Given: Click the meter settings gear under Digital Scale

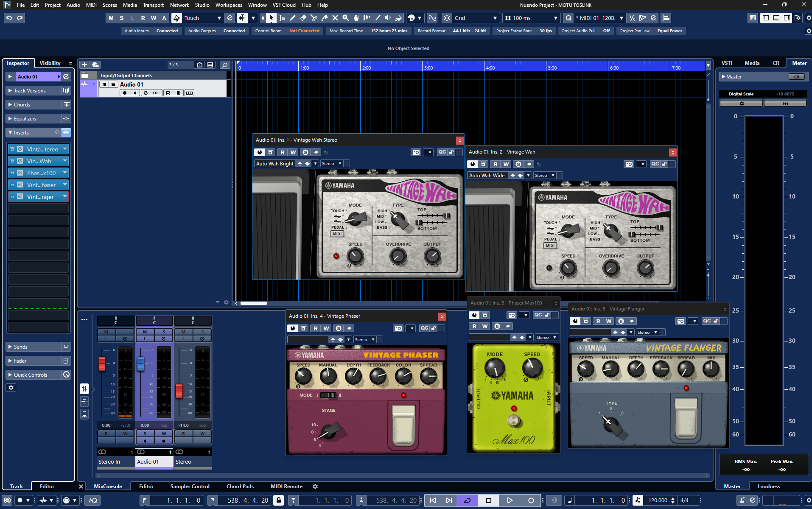Looking at the screenshot, I should (x=742, y=103).
